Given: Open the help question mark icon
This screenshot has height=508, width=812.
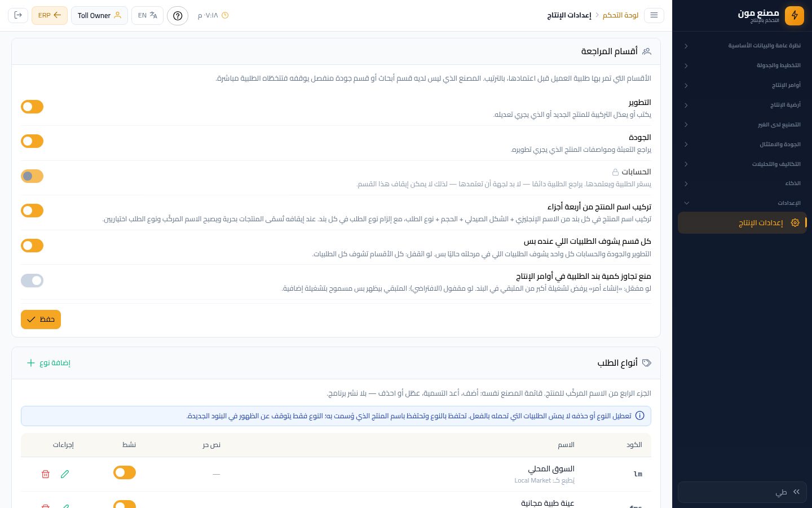Looking at the screenshot, I should [178, 15].
